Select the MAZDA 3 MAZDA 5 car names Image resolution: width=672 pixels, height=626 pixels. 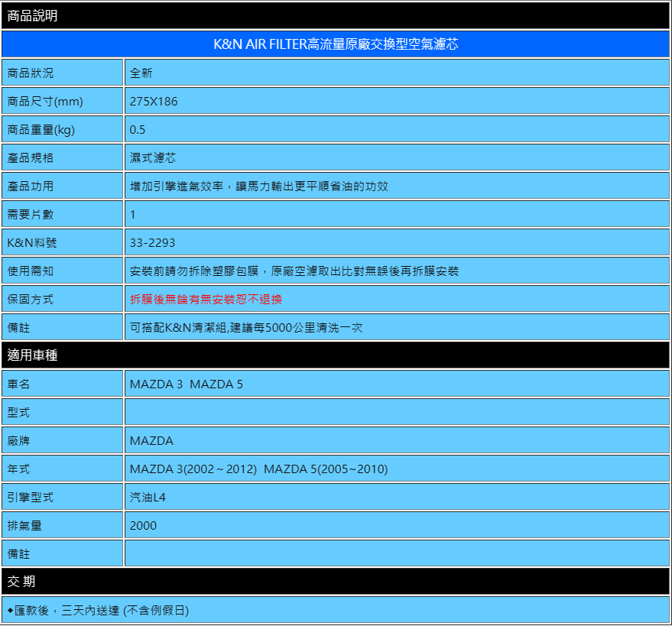[x=187, y=384]
